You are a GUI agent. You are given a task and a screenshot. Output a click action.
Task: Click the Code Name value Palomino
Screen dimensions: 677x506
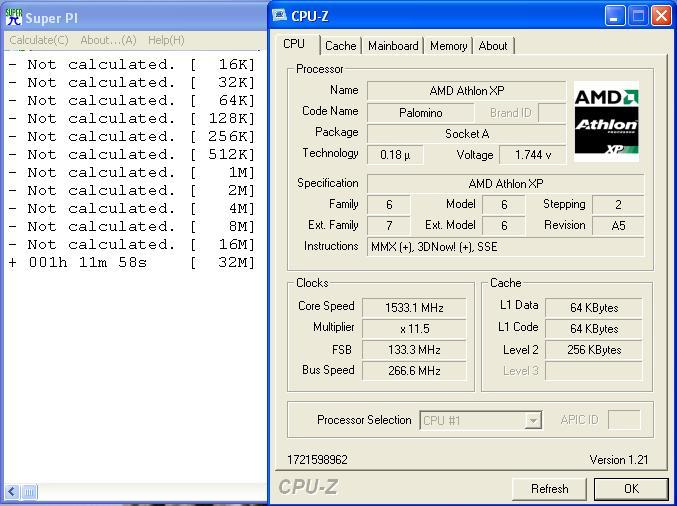click(421, 113)
